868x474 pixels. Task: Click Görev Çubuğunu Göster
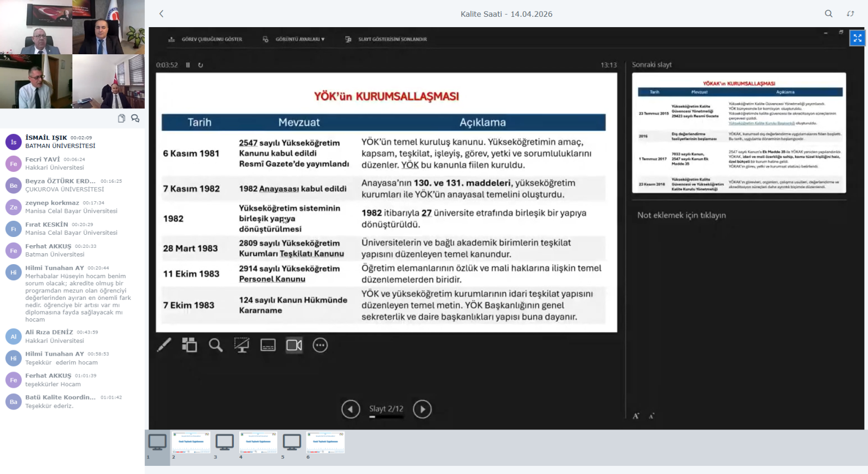206,39
